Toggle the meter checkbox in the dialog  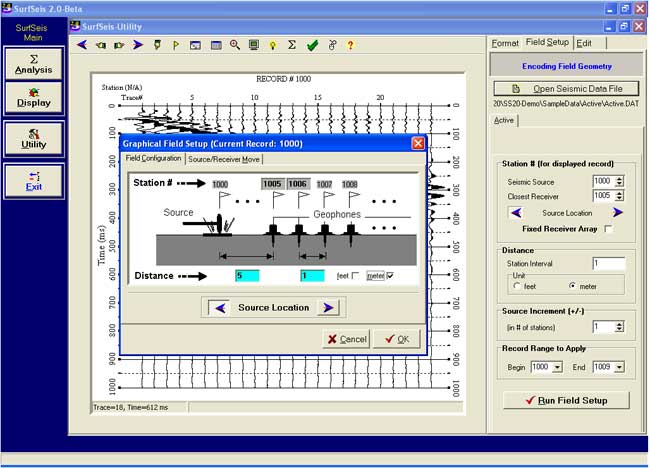coord(390,276)
